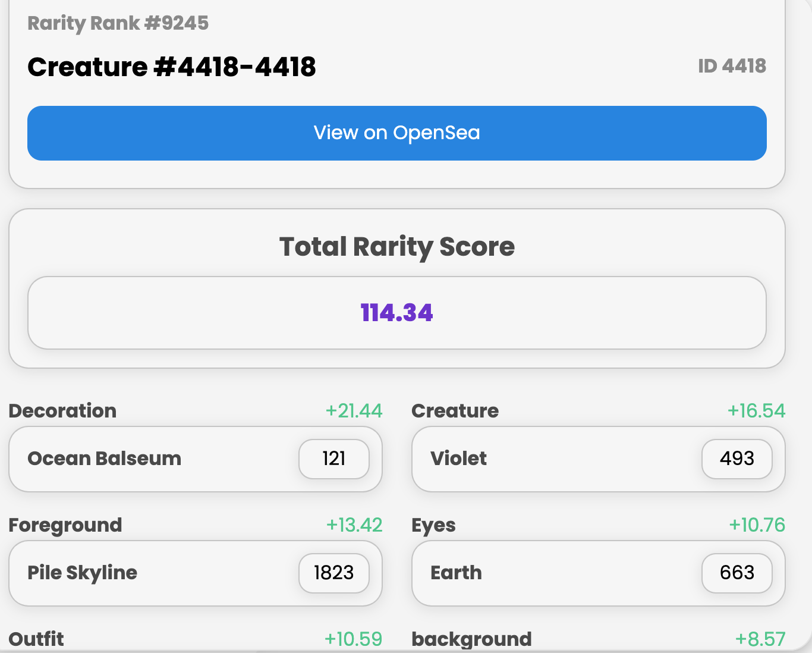This screenshot has width=812, height=653.
Task: Click the +8.57 background score
Action: (x=760, y=639)
